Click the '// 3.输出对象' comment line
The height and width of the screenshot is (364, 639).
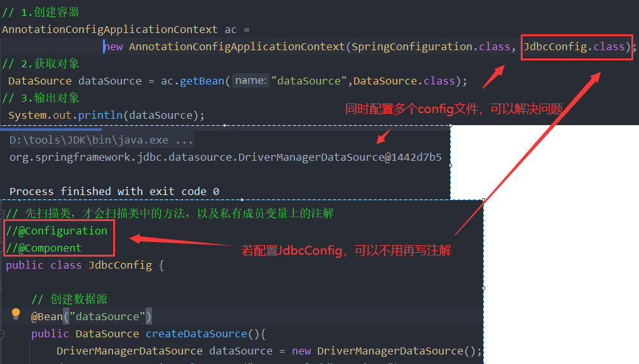pyautogui.click(x=41, y=98)
